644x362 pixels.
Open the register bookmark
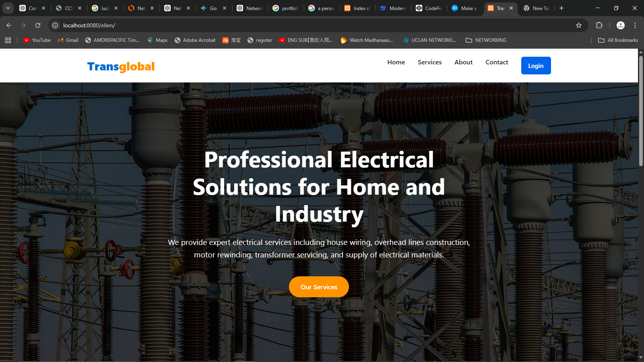coord(260,40)
